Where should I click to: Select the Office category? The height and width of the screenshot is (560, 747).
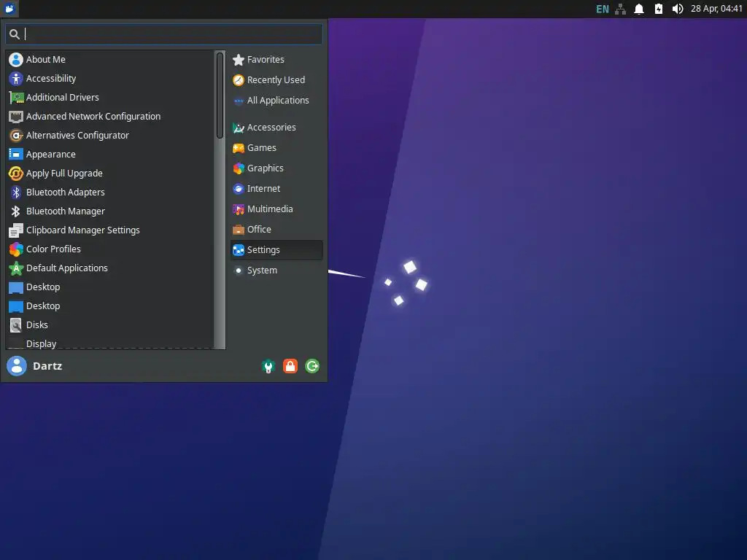click(x=276, y=230)
